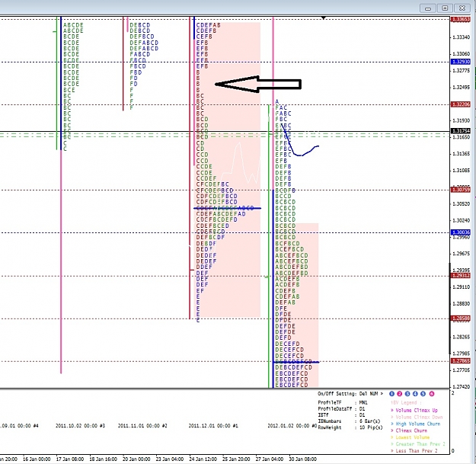Click the 17 Jan 08:00 time axis label

tap(70, 459)
